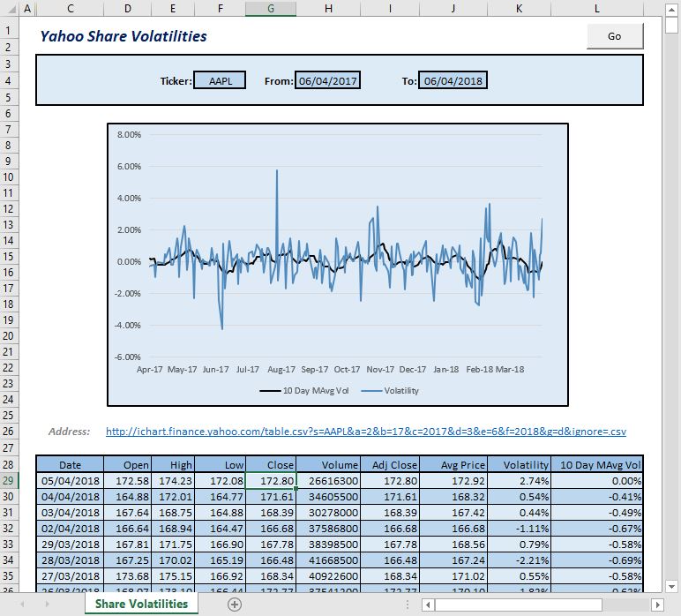Image resolution: width=681 pixels, height=616 pixels.
Task: Click the Close column header cell
Action: pyautogui.click(x=271, y=465)
